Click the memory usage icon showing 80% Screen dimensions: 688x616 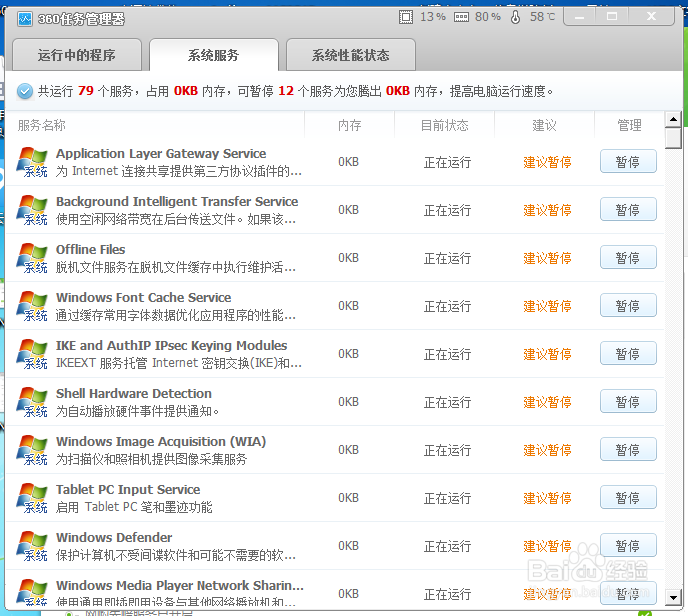461,17
